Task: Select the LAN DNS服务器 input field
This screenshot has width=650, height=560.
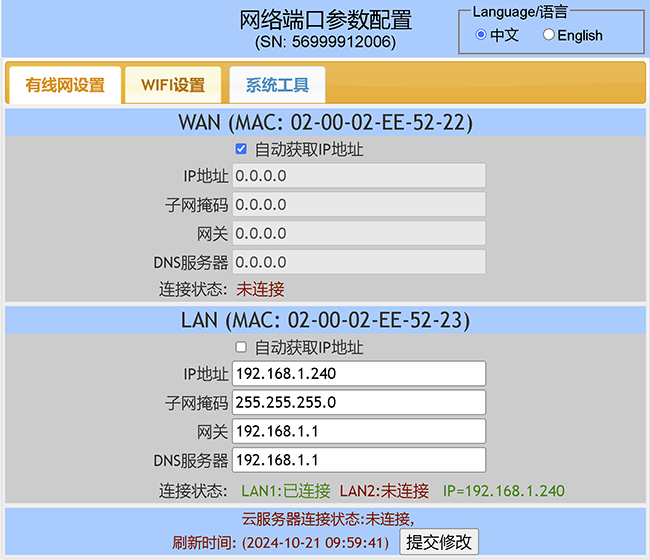Action: coord(359,461)
